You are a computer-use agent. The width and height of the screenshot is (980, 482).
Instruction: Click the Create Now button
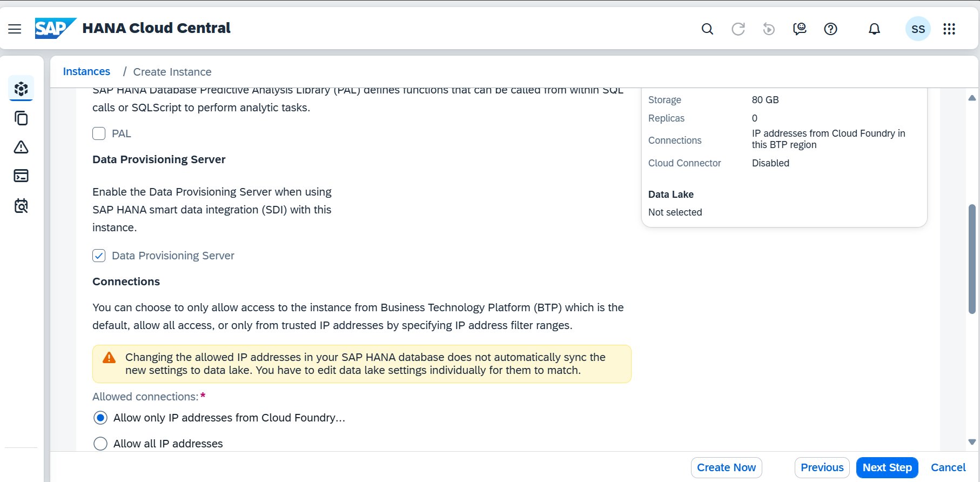click(x=726, y=467)
